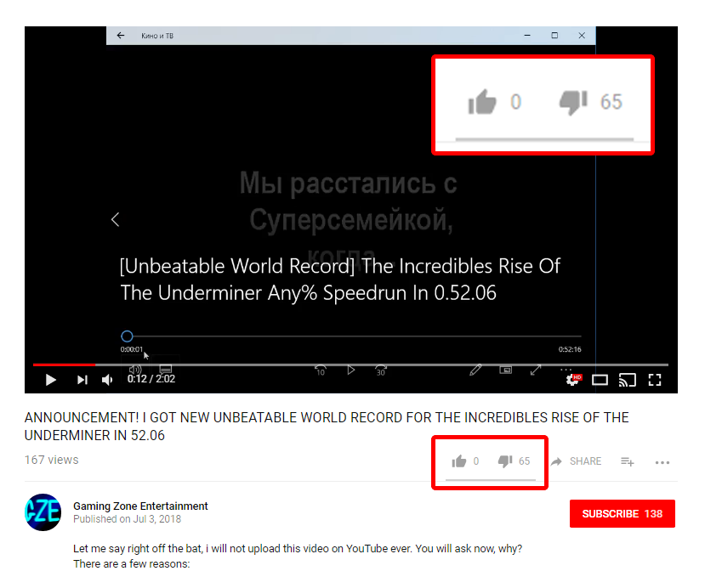Image resolution: width=705 pixels, height=588 pixels.
Task: Open more options ellipsis in Кино и ТВ
Action: point(566,370)
